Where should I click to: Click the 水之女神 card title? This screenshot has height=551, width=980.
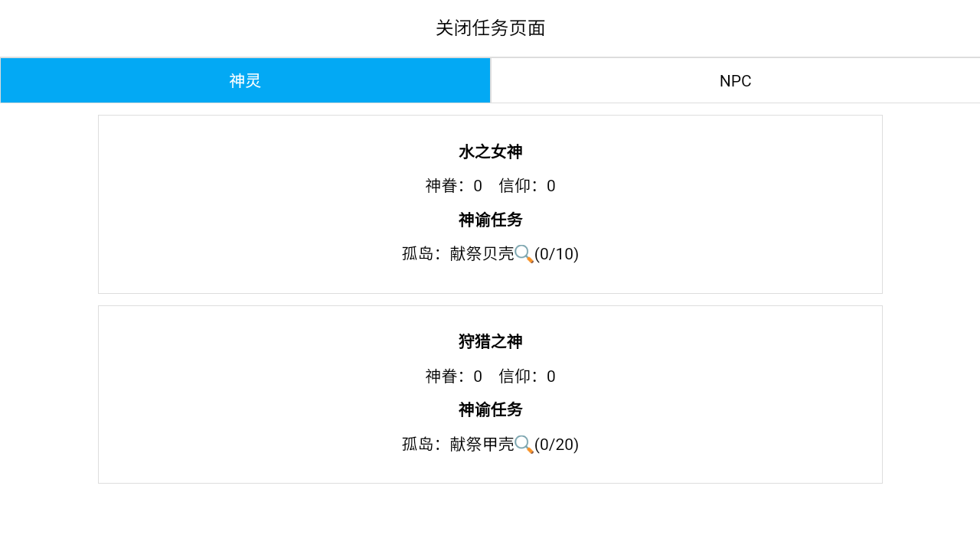[490, 152]
